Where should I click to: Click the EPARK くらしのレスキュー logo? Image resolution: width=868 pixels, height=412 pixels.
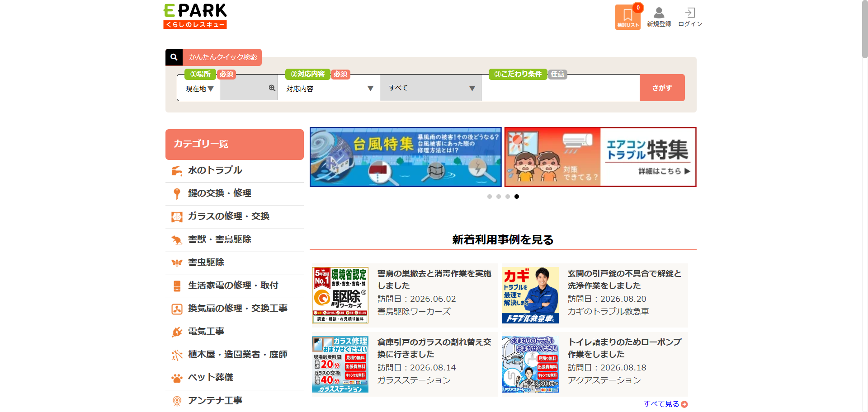pos(195,16)
